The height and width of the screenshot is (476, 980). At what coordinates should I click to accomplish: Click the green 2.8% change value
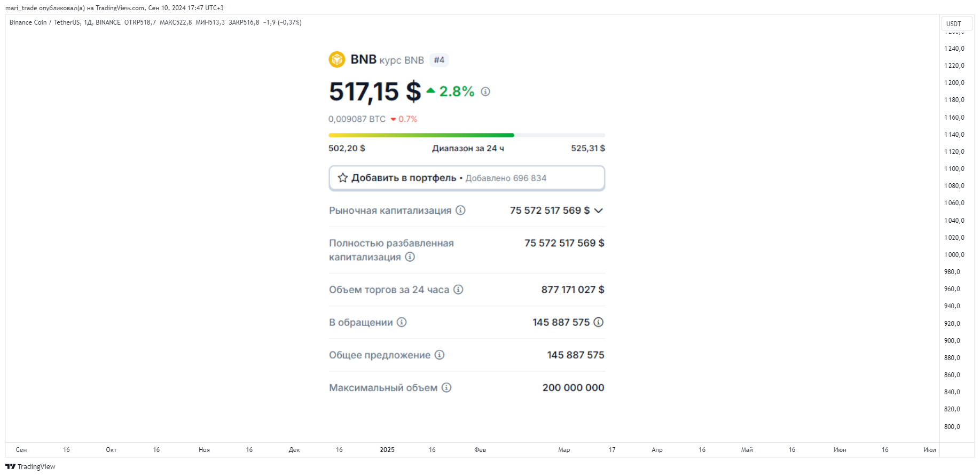point(457,92)
